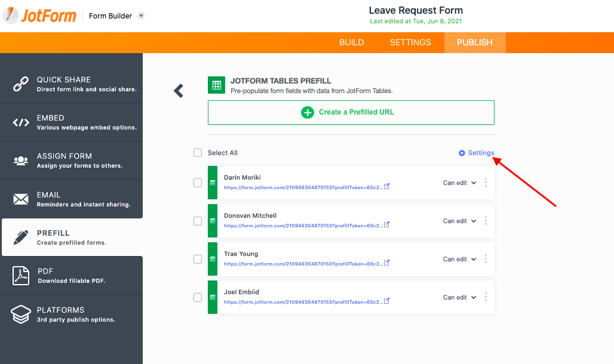Click the JotForm Tables green grid icon
Image resolution: width=614 pixels, height=364 pixels.
217,85
